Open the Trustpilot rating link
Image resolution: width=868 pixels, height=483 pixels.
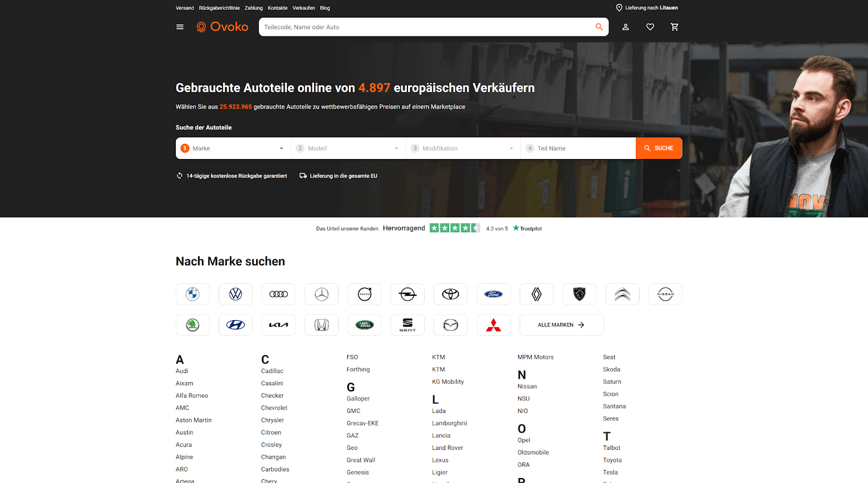527,228
